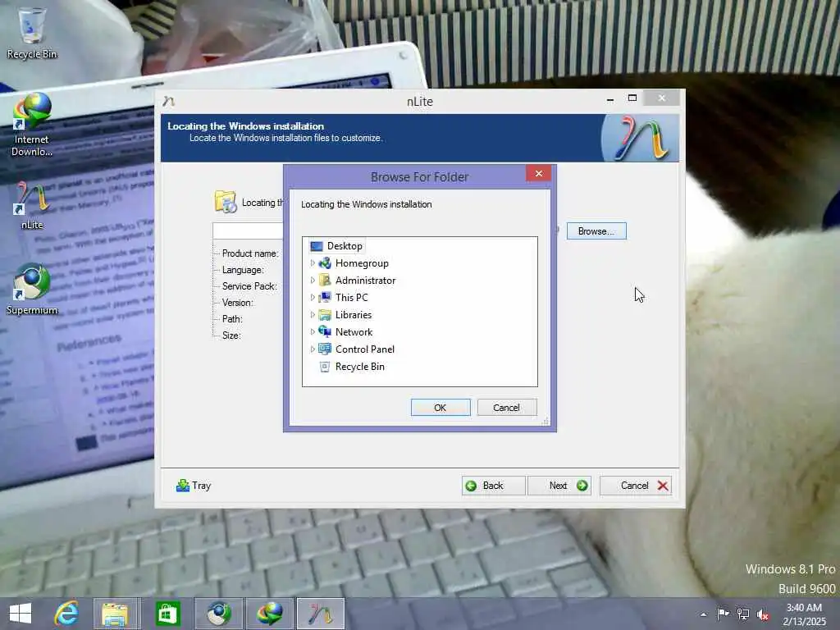
Task: Select the Control Panel icon in tree
Action: 325,349
